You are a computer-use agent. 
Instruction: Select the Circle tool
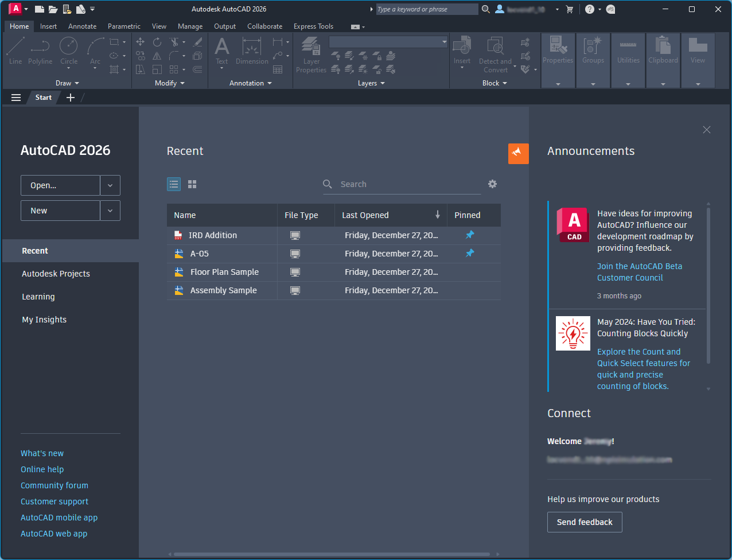[69, 50]
